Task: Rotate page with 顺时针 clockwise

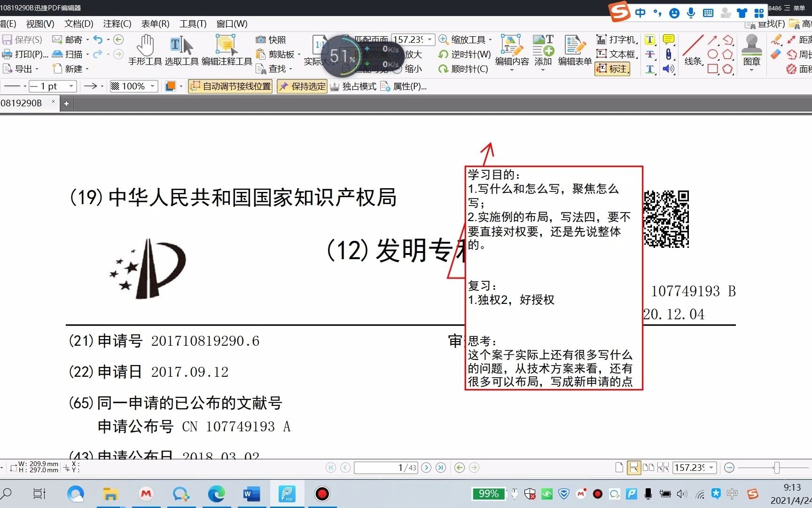Action: (463, 69)
